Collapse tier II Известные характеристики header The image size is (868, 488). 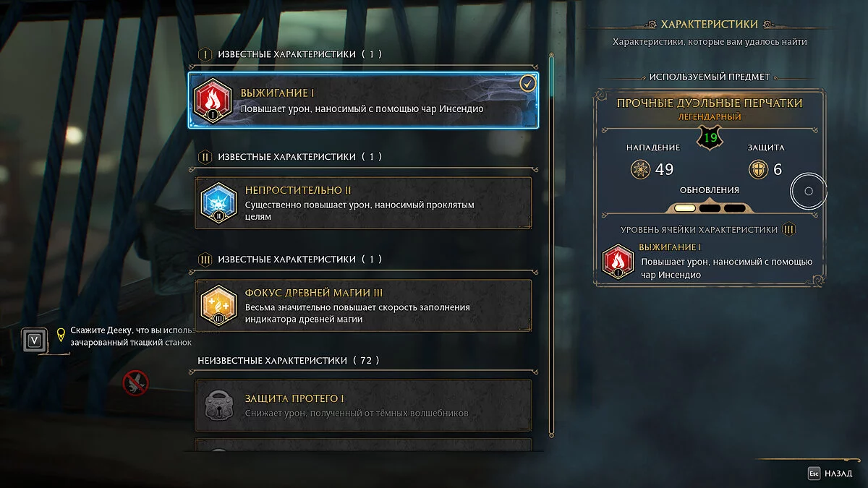[289, 157]
